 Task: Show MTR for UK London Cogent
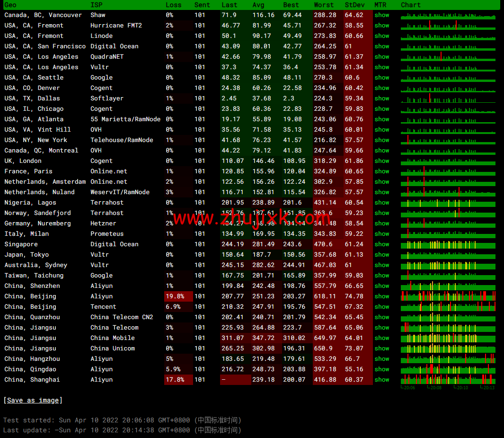(x=381, y=161)
